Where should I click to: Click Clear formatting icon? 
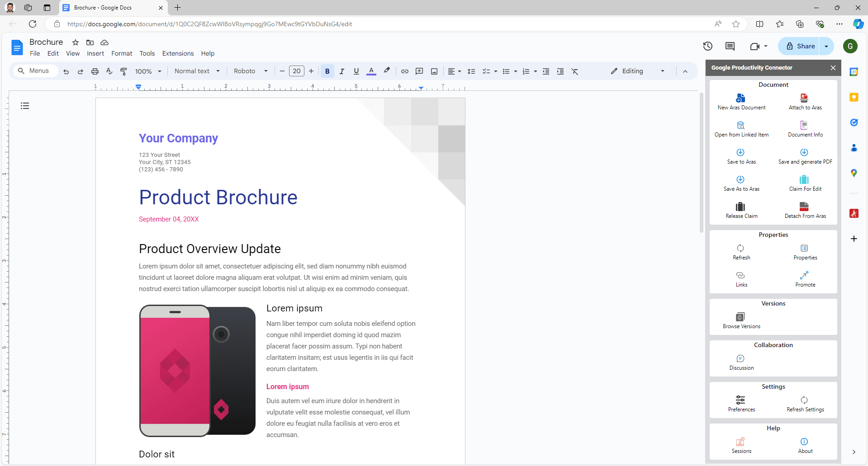[x=575, y=71]
